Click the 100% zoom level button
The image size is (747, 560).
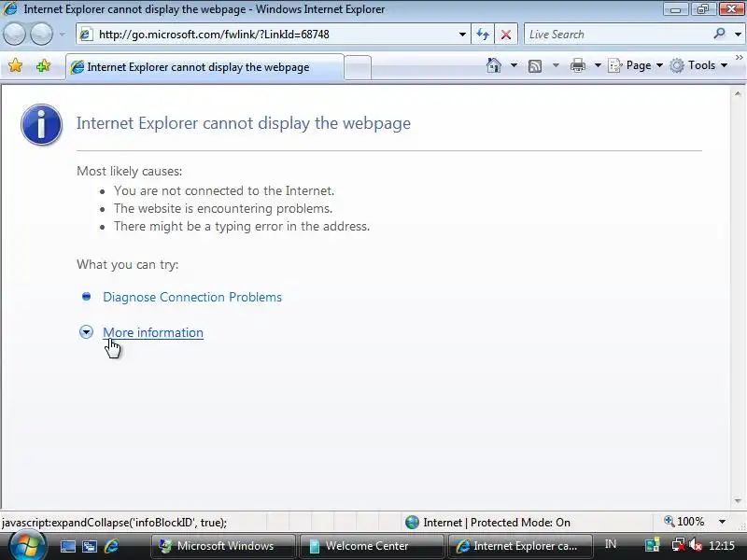[x=684, y=522]
